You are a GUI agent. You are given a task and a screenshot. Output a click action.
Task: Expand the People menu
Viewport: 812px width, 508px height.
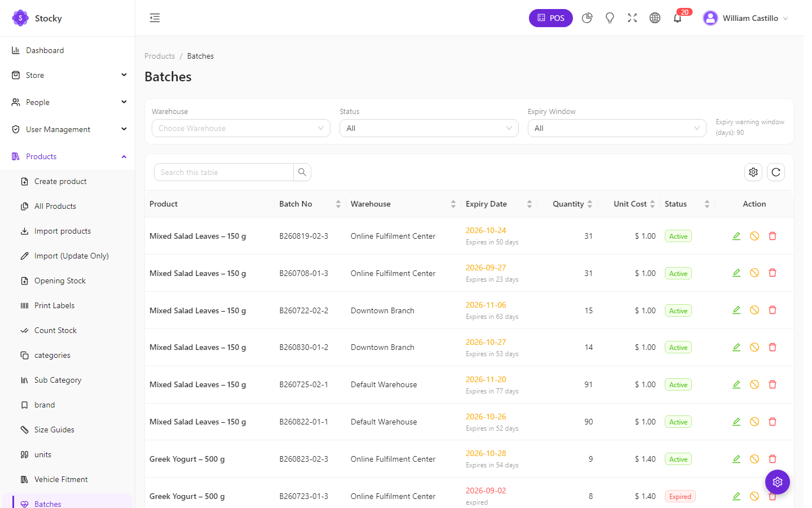point(68,102)
